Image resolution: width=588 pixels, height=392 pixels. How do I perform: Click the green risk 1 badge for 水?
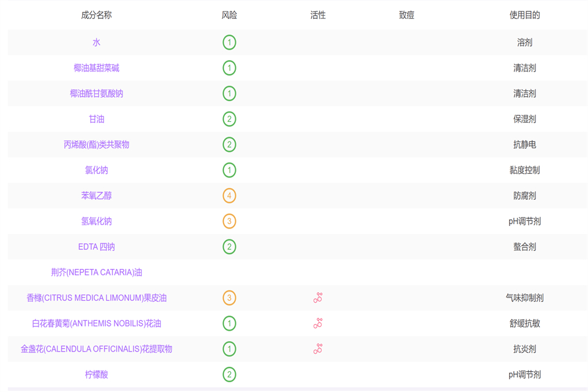[x=229, y=43]
